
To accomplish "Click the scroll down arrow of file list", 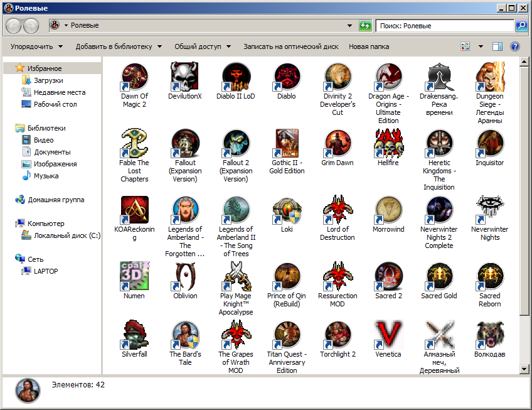I will point(524,369).
